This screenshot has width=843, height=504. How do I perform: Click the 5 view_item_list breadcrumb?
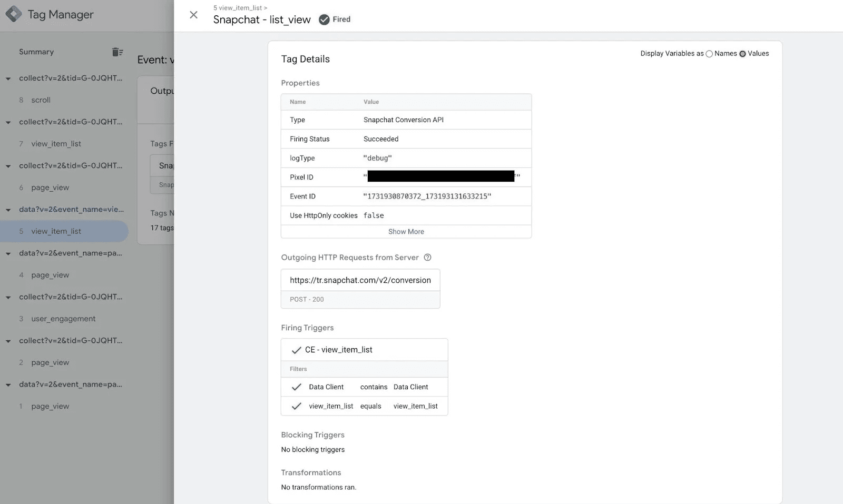[x=240, y=8]
